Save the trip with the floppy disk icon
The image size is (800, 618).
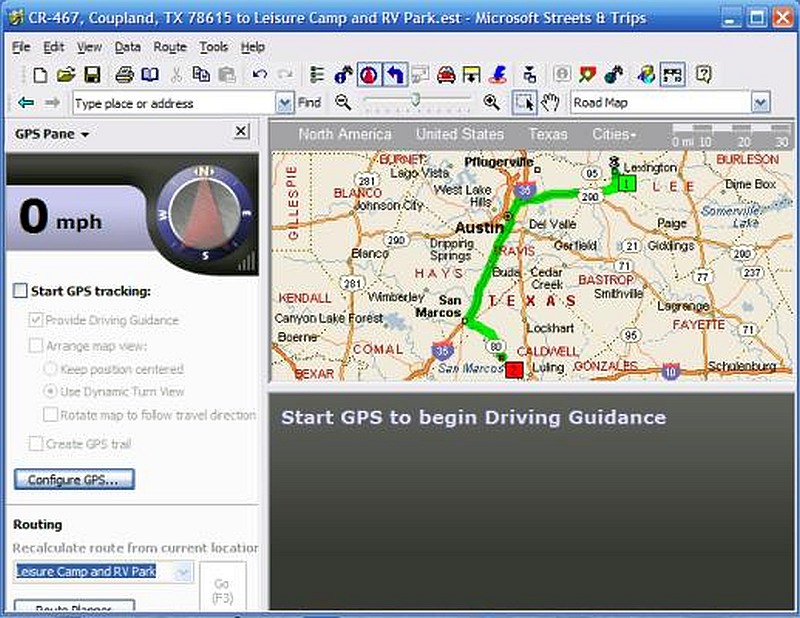pyautogui.click(x=92, y=75)
